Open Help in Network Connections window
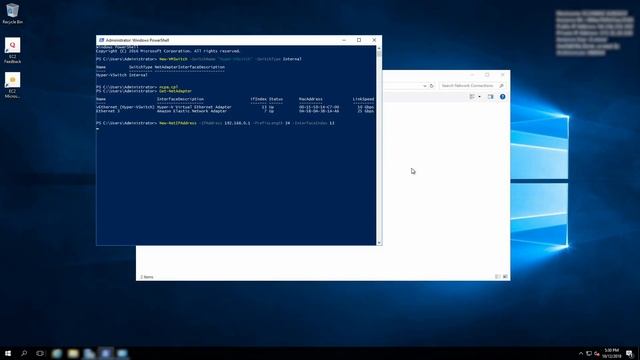This screenshot has height=360, width=640. [x=502, y=97]
